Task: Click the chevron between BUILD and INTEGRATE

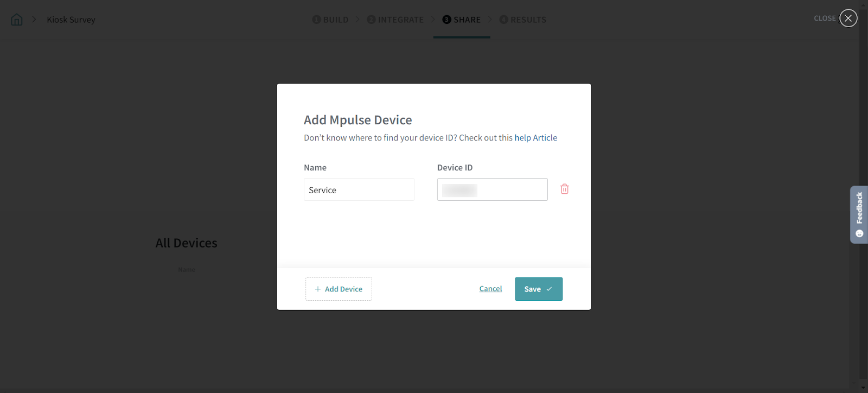Action: [358, 20]
